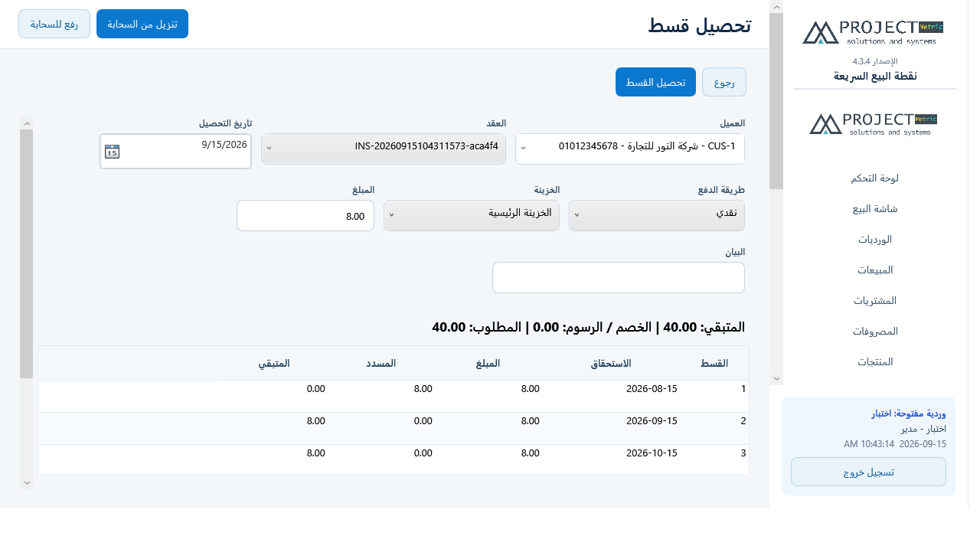Click the Project Metric logo at sidebar top

[x=874, y=32]
